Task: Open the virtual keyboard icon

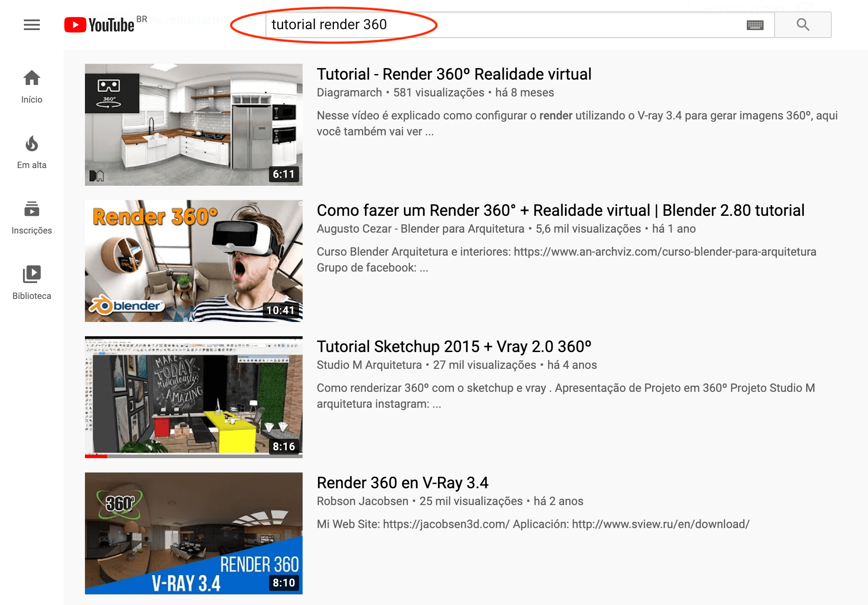Action: pyautogui.click(x=755, y=25)
